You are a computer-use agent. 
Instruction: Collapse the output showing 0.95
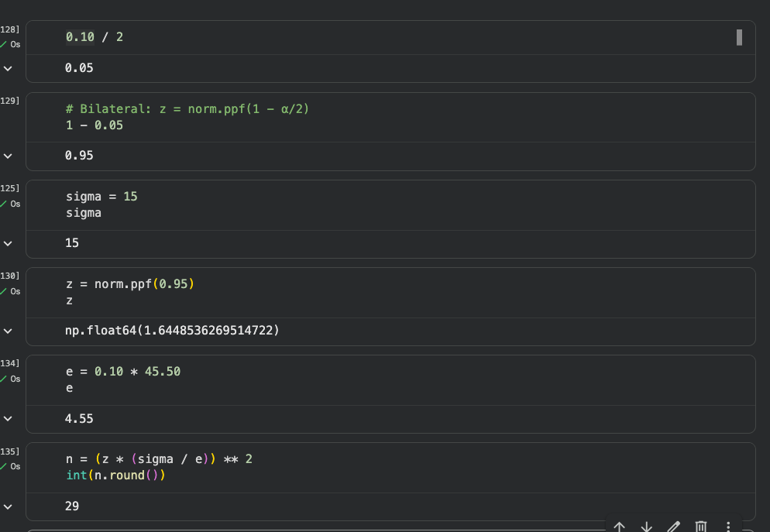coord(9,156)
